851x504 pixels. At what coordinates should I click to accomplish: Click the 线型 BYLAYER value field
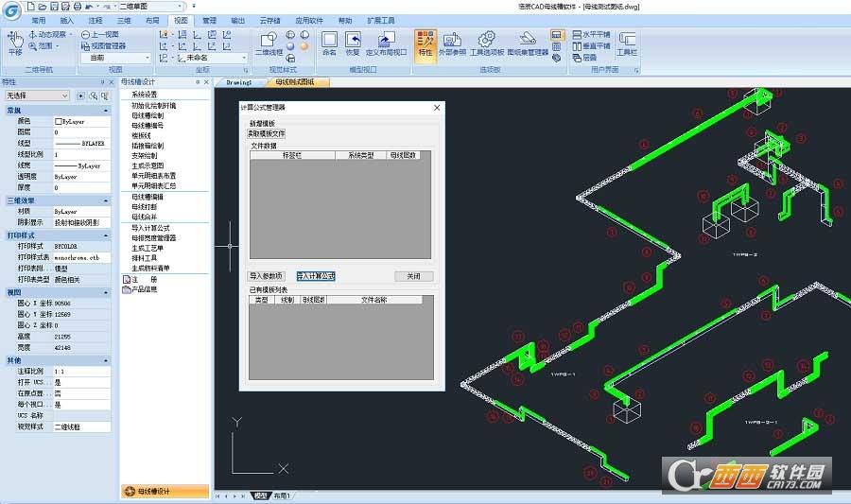tap(81, 144)
